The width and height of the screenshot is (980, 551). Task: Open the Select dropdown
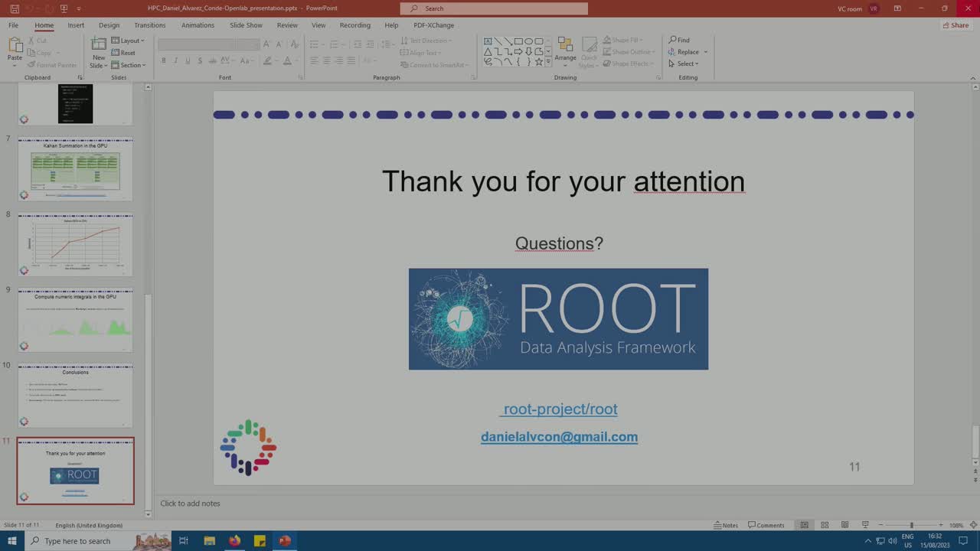(683, 64)
